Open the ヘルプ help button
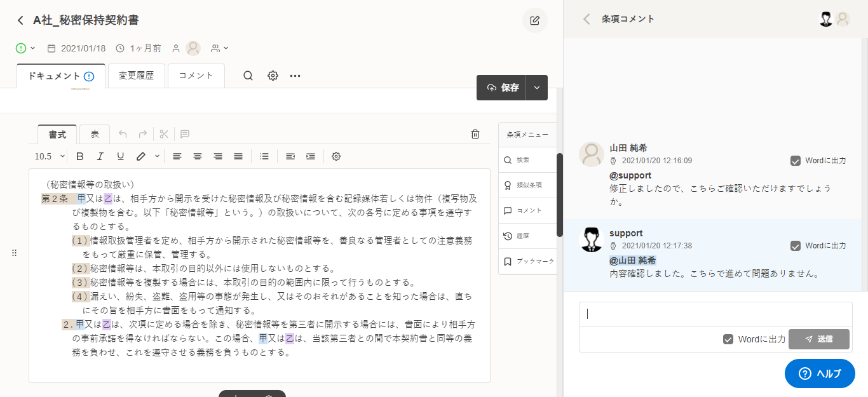 coord(820,373)
